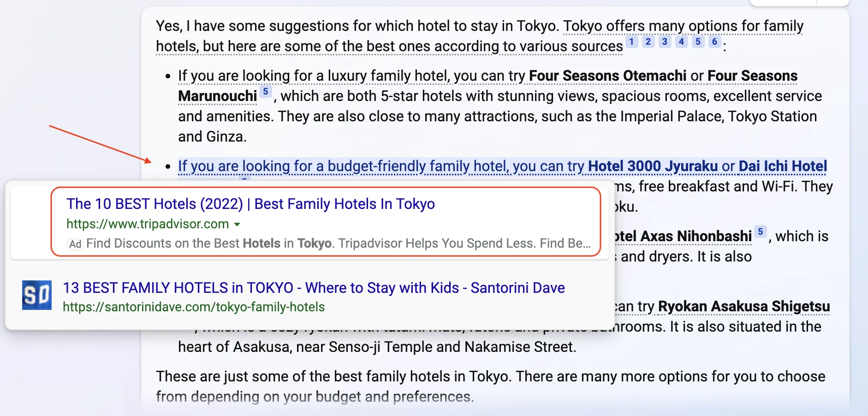This screenshot has width=868, height=416.
Task: Open 'The 10 BEST Hotels (2022)' ad title
Action: [x=250, y=204]
